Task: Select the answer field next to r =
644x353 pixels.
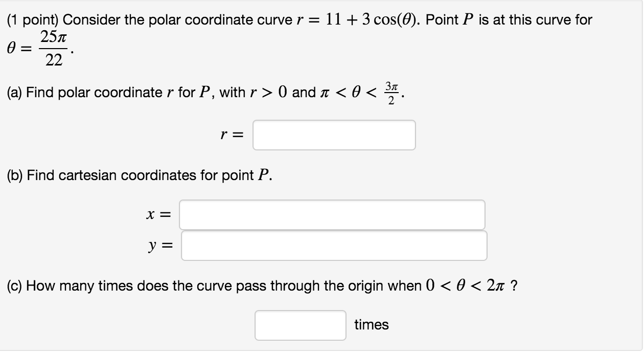Action: click(333, 135)
